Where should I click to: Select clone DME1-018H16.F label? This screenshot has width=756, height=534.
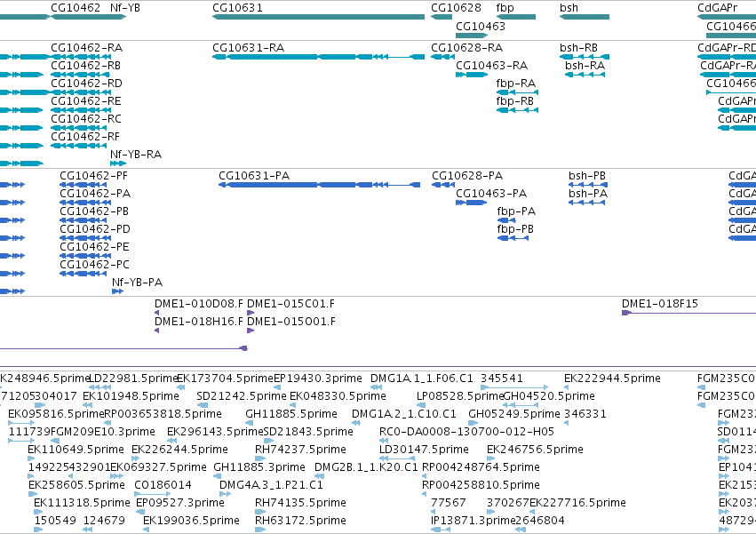(x=199, y=322)
